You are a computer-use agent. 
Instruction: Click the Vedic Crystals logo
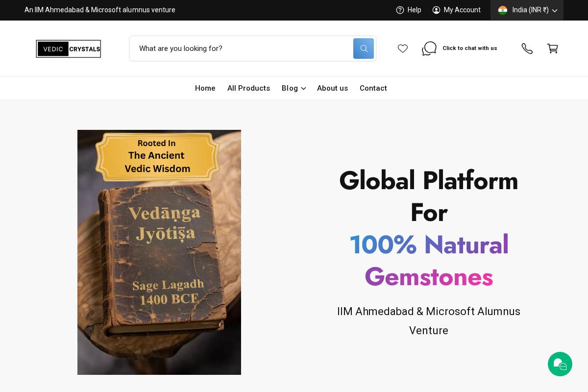69,49
